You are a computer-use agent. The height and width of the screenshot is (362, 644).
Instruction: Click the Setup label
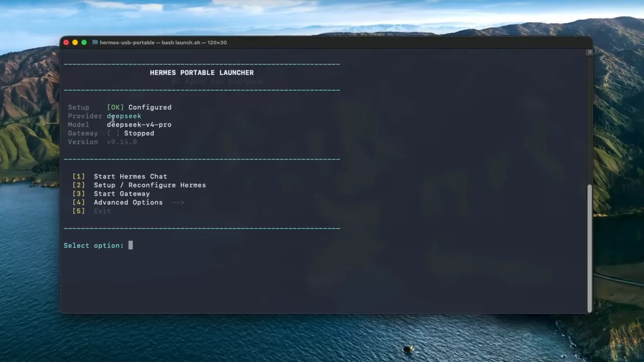[78, 108]
